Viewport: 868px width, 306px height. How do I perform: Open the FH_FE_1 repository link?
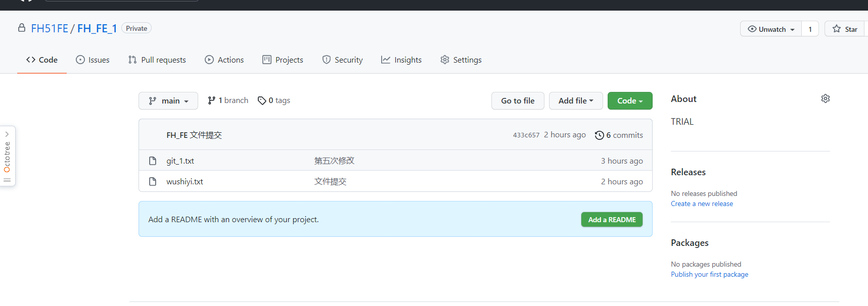pos(97,28)
